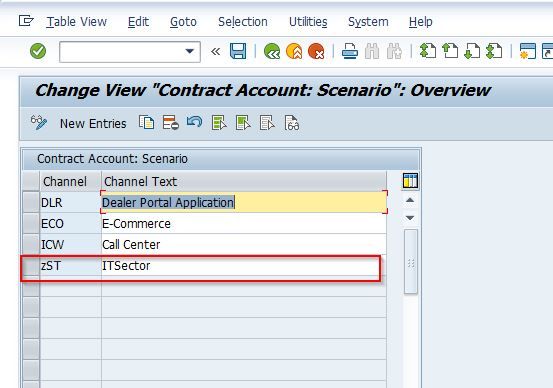Viewport: 553px width, 388px height.
Task: Click the orange Exit icon
Action: point(294,51)
